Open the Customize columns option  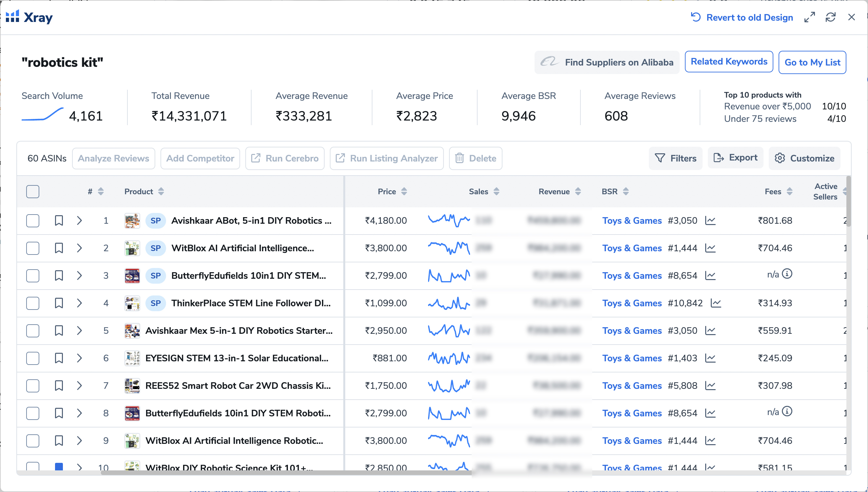point(804,158)
